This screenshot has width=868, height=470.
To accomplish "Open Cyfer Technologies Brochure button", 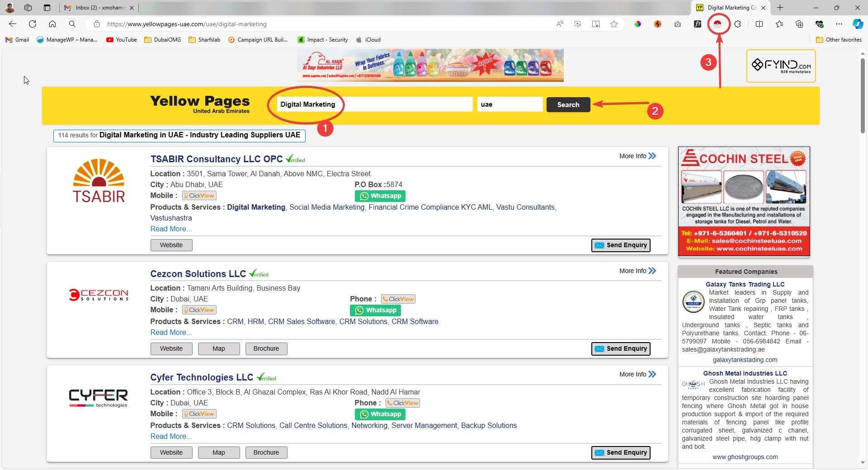I will tap(266, 452).
